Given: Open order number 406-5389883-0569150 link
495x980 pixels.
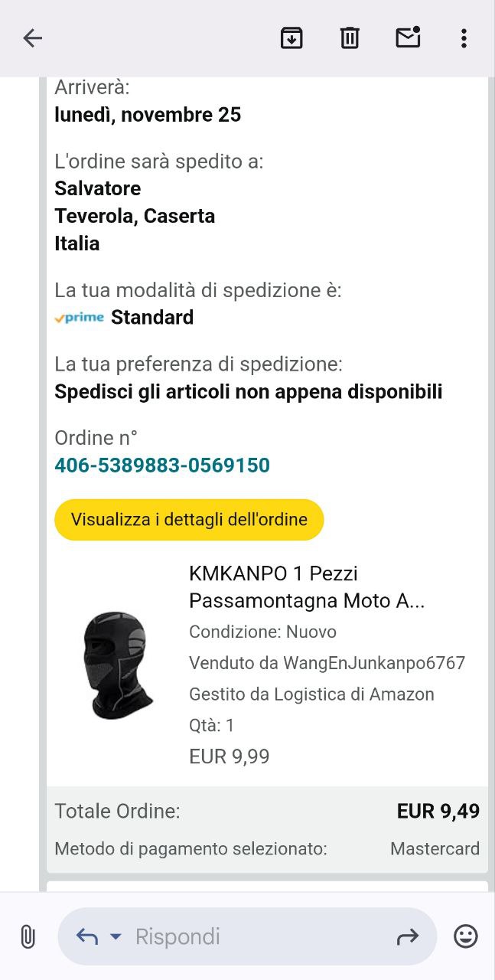Looking at the screenshot, I should [x=162, y=465].
